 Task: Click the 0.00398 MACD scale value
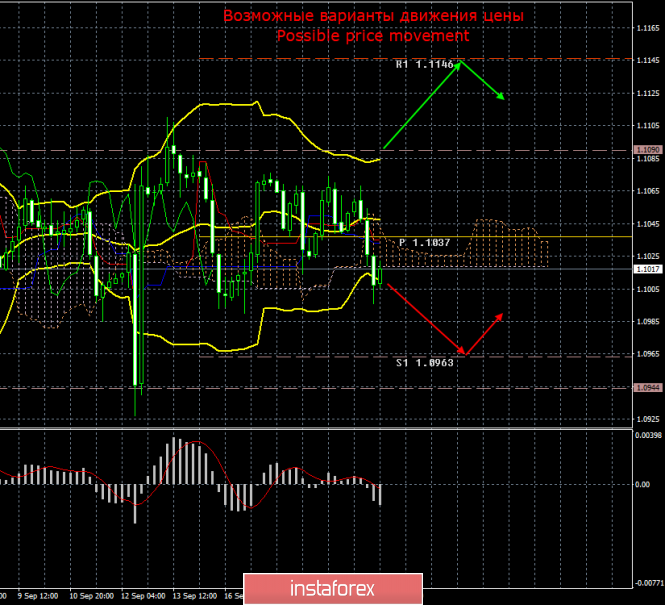coord(648,435)
